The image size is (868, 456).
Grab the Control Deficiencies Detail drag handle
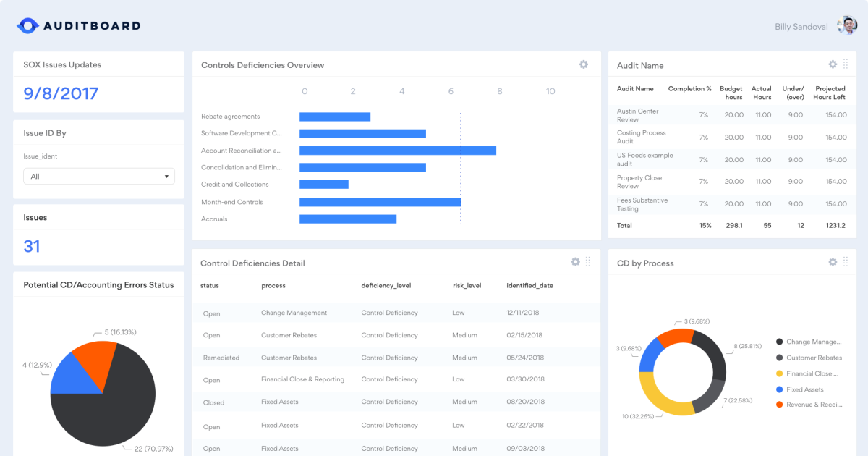pos(588,262)
